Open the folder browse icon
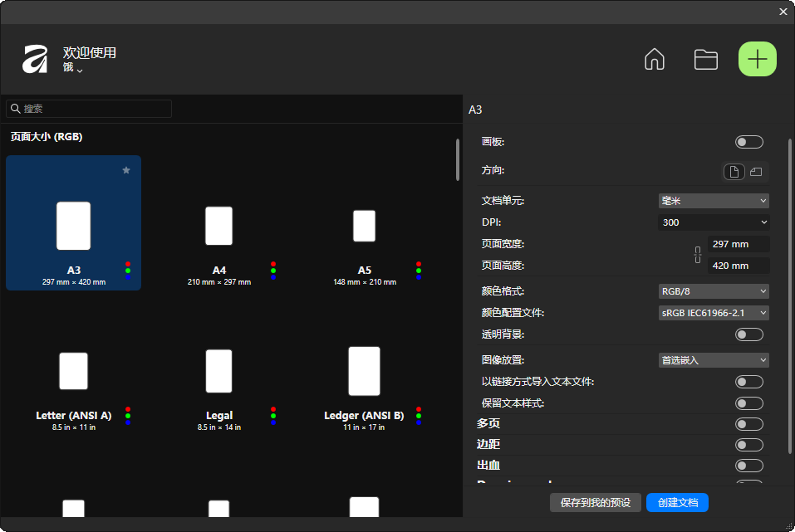Image resolution: width=795 pixels, height=532 pixels. (x=705, y=59)
